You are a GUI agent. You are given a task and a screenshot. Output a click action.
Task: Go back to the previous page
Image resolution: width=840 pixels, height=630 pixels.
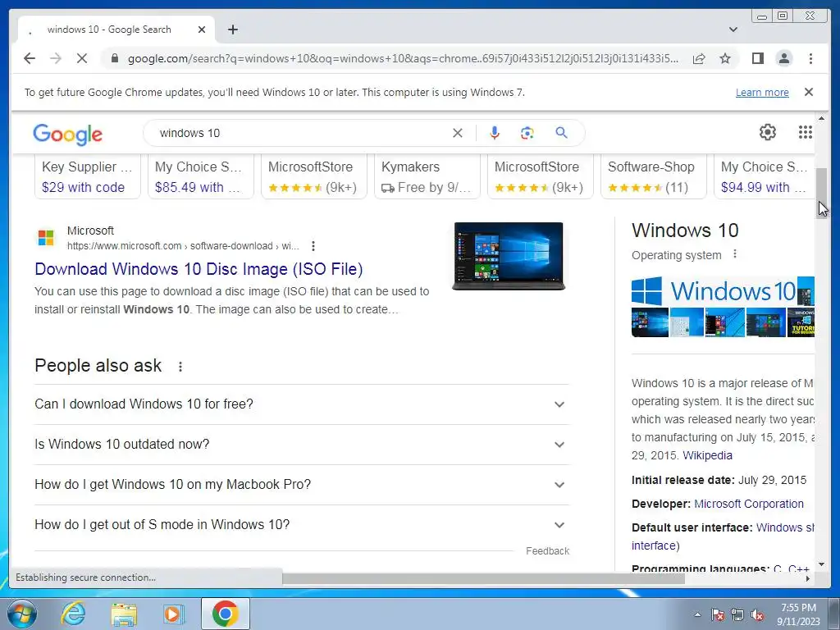point(30,58)
